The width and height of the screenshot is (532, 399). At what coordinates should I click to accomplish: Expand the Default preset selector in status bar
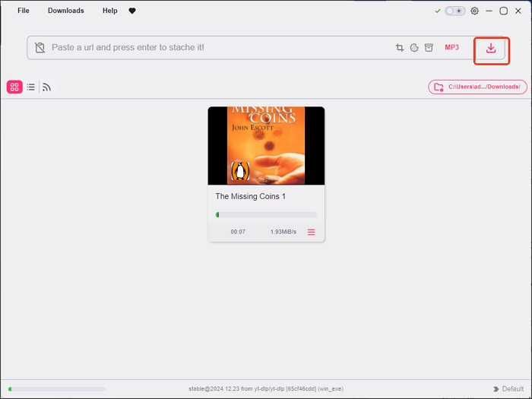508,389
